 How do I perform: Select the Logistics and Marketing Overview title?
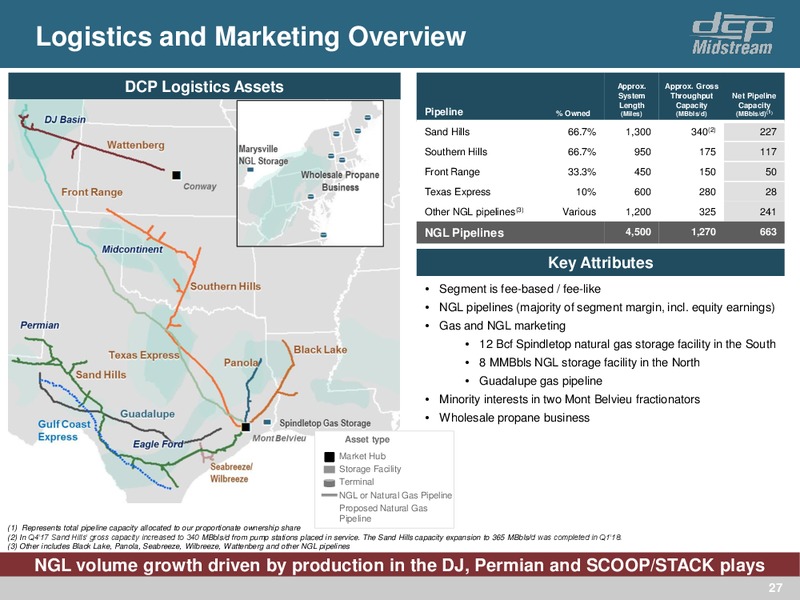[251, 36]
